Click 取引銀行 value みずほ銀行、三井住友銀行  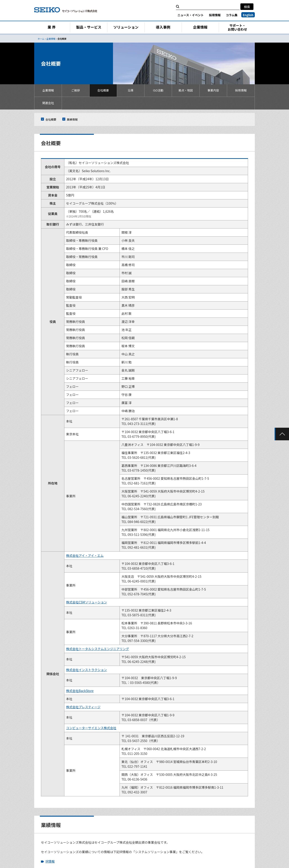click(85, 224)
